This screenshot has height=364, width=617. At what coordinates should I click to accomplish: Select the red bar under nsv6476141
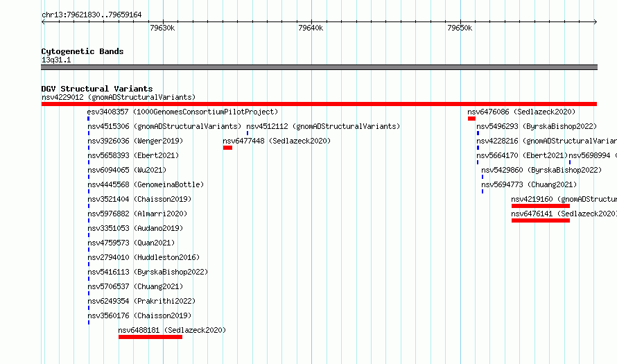(x=541, y=220)
